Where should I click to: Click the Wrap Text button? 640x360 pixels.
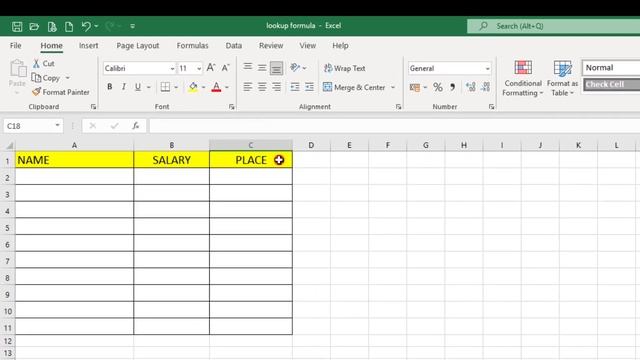click(x=344, y=68)
